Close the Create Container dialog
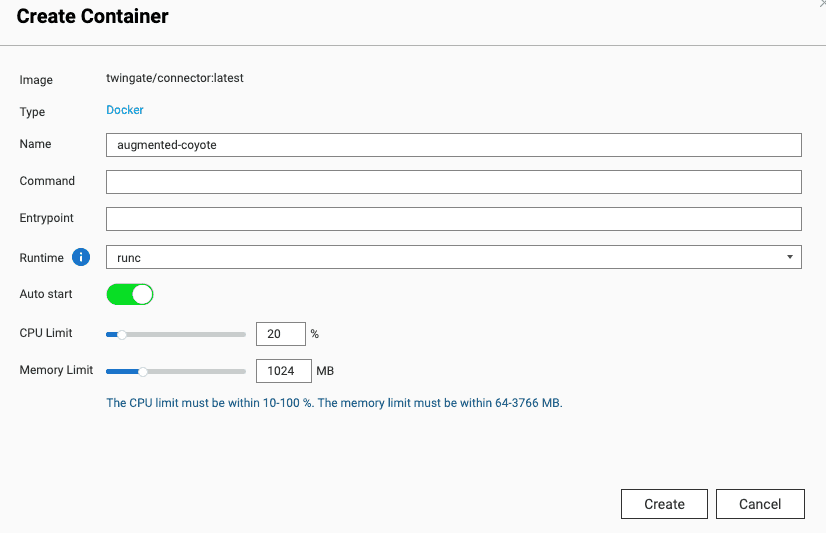 tap(820, 4)
